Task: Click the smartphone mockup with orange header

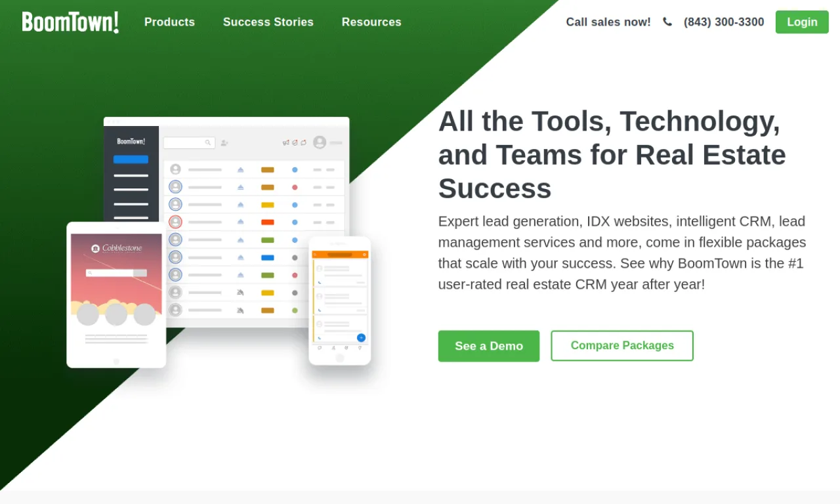Action: (x=340, y=301)
